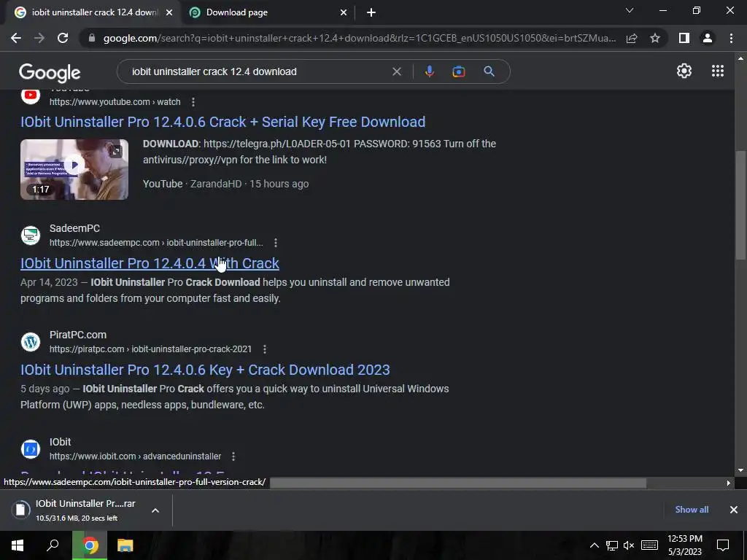
Task: Open the touch keyboard tray icon
Action: click(650, 545)
